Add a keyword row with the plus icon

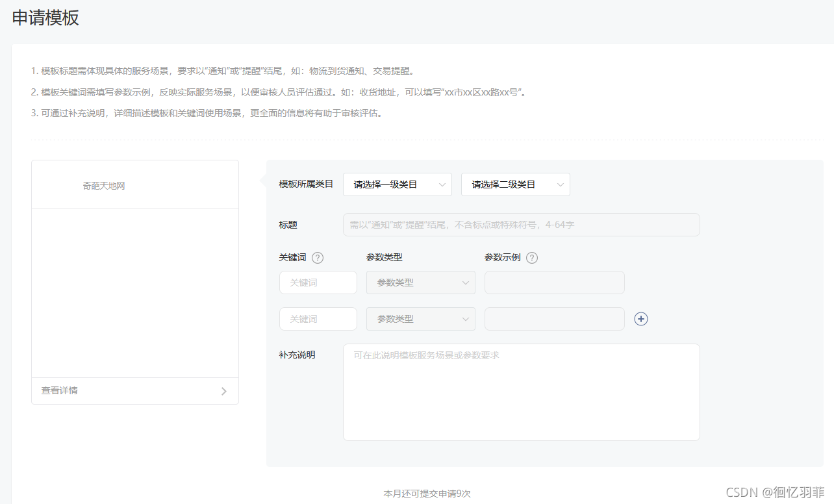(x=641, y=319)
